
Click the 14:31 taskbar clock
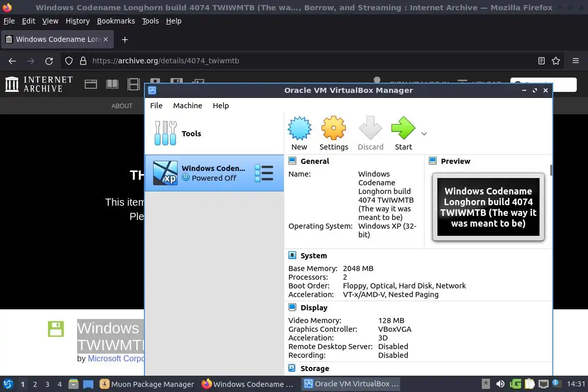[576, 384]
